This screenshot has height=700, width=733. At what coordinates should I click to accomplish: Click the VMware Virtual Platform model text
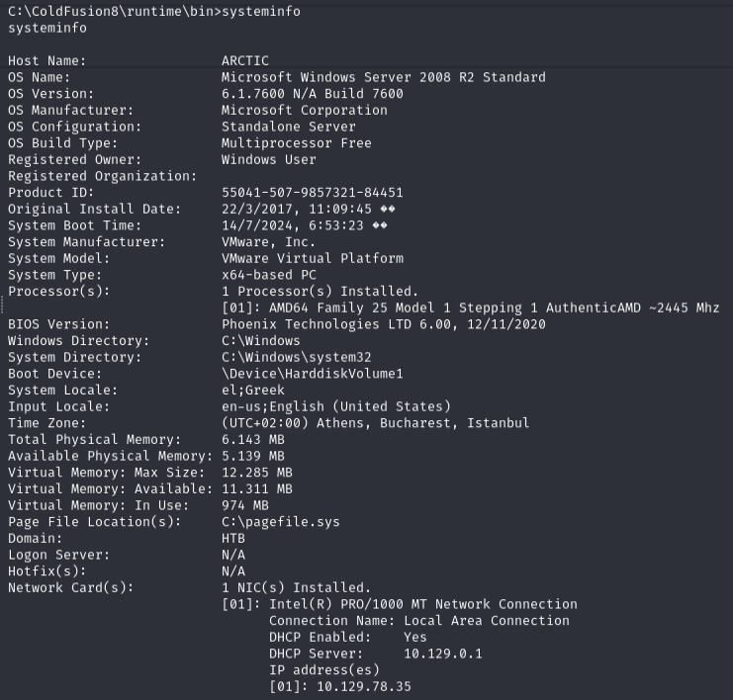pos(312,258)
